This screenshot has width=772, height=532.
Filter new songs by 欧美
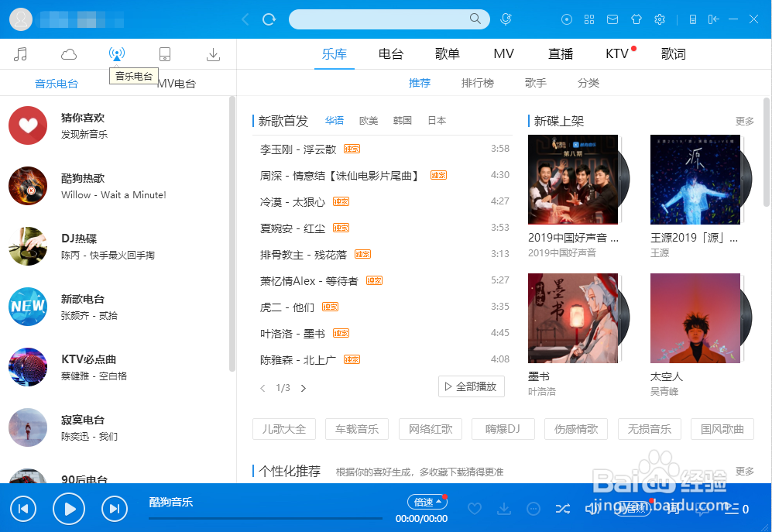click(x=369, y=121)
